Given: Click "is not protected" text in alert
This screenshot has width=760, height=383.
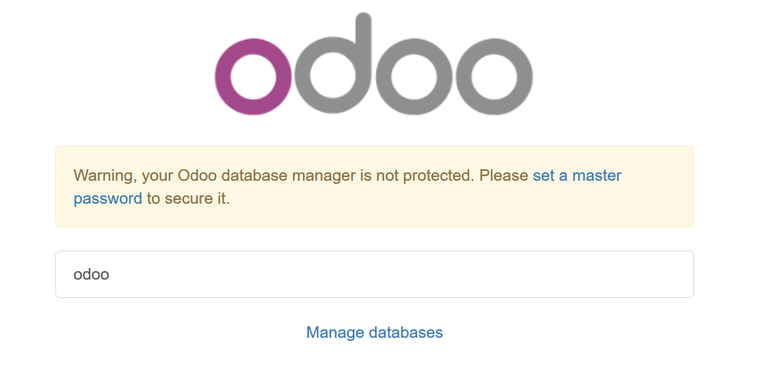Looking at the screenshot, I should (x=417, y=175).
